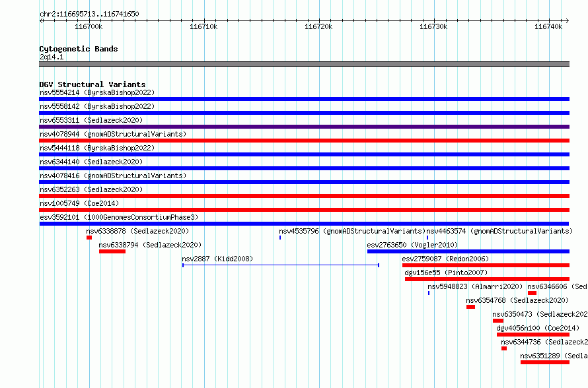
Task: Select the 116720k ruler tick label
Action: point(318,26)
